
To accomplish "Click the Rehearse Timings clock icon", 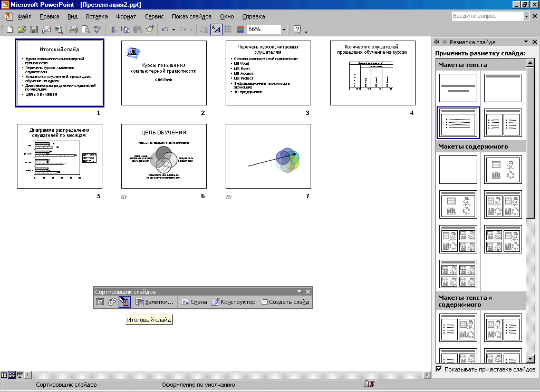I will point(112,302).
